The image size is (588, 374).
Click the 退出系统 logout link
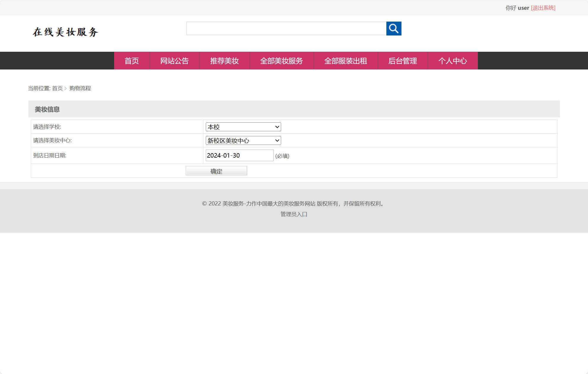[543, 8]
